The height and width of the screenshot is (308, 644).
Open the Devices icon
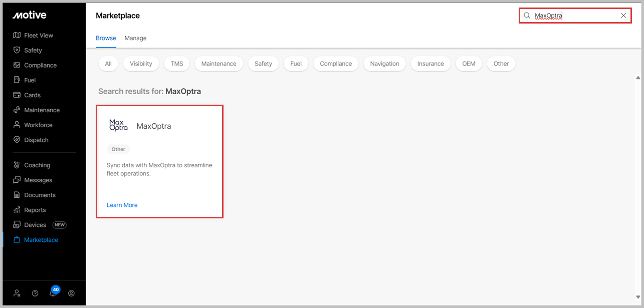pos(17,225)
